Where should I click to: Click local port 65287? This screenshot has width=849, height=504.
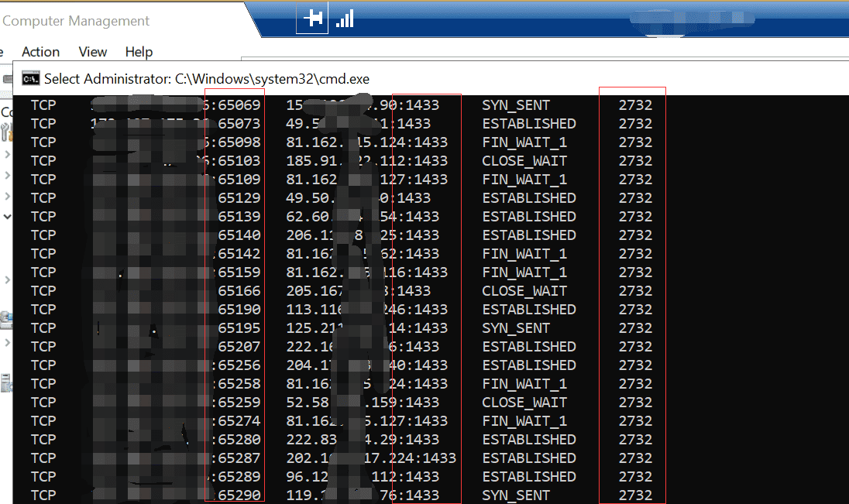pyautogui.click(x=239, y=458)
